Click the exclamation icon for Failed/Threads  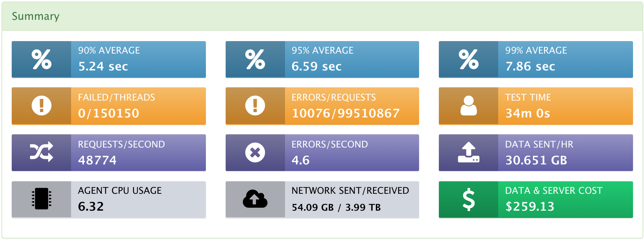tap(41, 106)
